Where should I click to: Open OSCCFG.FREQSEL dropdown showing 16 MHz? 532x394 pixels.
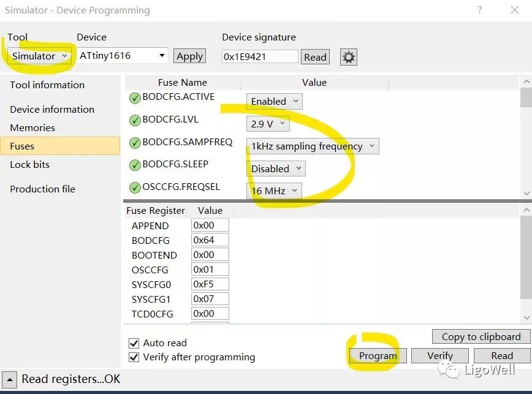click(x=274, y=191)
